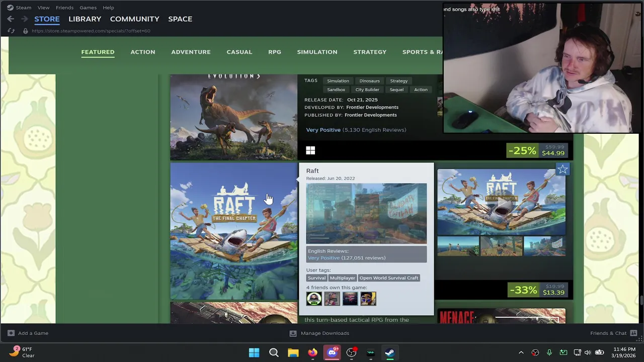The width and height of the screenshot is (644, 362).
Task: Click the Strategy tag
Action: (398, 80)
